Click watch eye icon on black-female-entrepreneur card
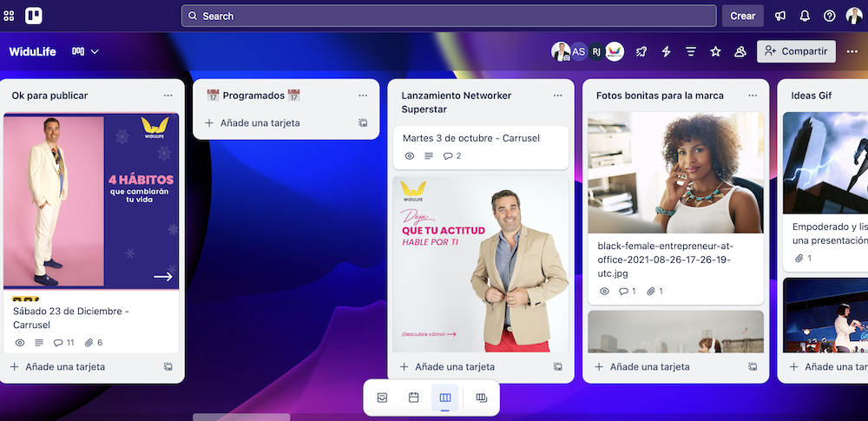This screenshot has width=868, height=421. (x=604, y=292)
